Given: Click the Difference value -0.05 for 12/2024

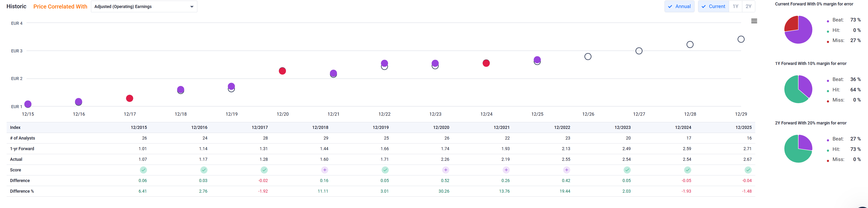Looking at the screenshot, I should click(x=686, y=181).
